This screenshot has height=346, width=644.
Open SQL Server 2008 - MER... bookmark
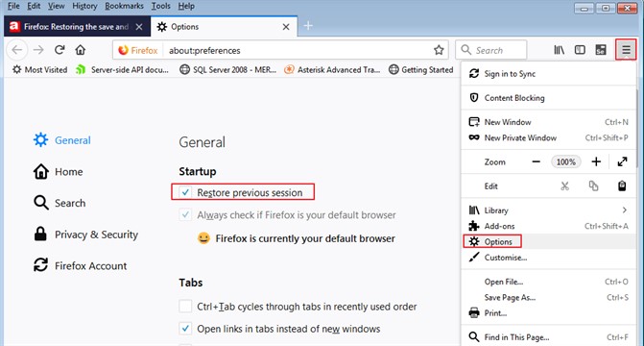click(228, 70)
